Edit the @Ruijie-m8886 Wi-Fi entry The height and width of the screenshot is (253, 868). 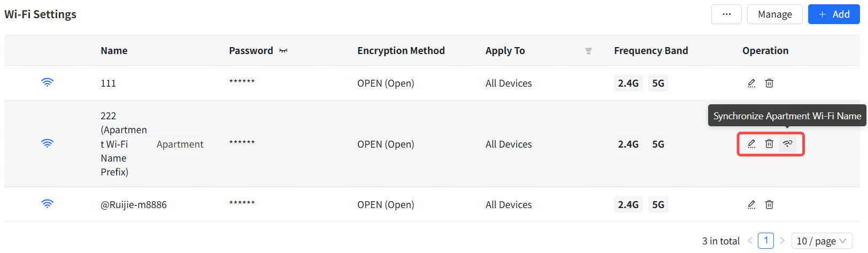coord(751,204)
